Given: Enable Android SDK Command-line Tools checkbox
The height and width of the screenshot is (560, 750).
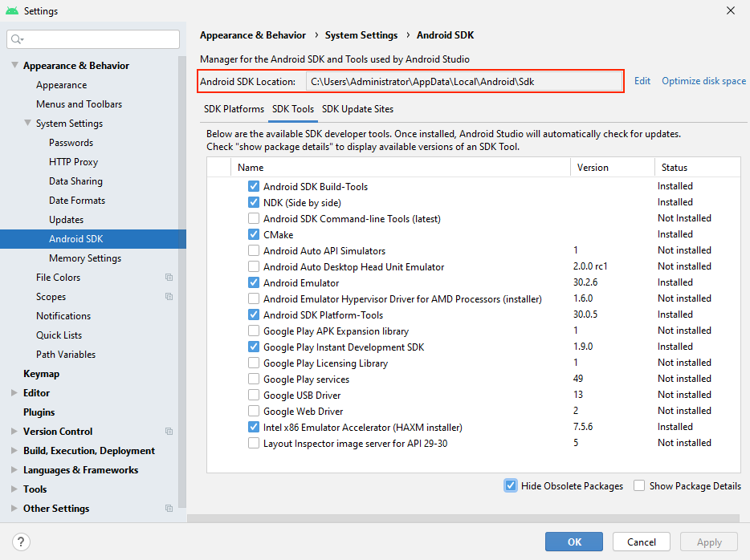Looking at the screenshot, I should point(254,218).
